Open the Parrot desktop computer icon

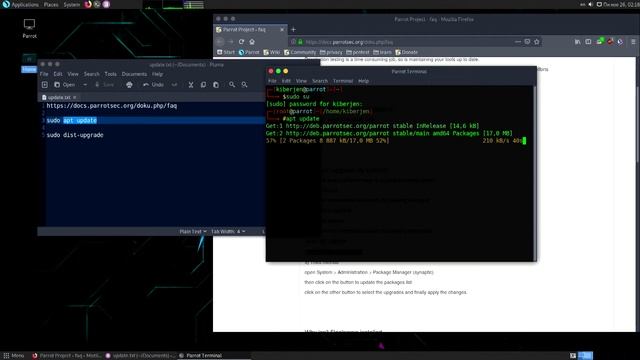[x=29, y=28]
